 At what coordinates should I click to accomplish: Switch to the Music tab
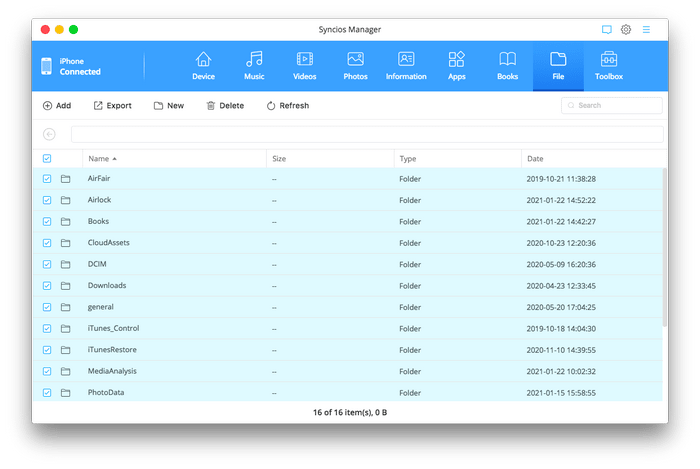point(254,66)
